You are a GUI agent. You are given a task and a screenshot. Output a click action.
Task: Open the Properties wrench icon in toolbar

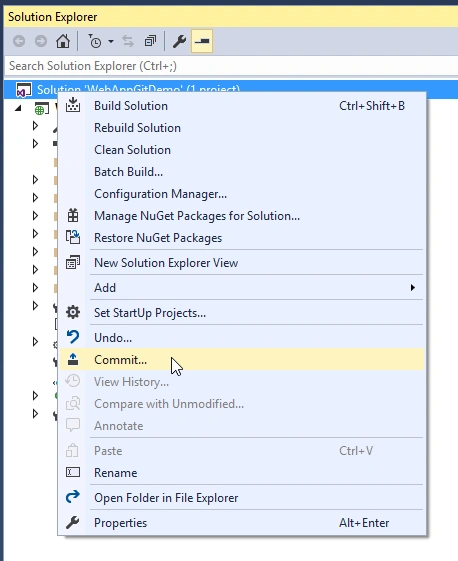click(179, 42)
